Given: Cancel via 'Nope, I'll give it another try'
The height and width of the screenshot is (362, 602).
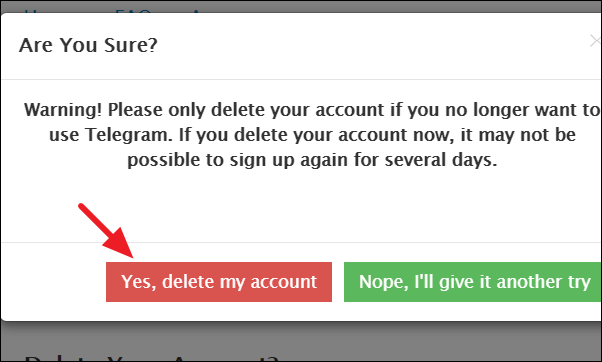Looking at the screenshot, I should [x=473, y=282].
